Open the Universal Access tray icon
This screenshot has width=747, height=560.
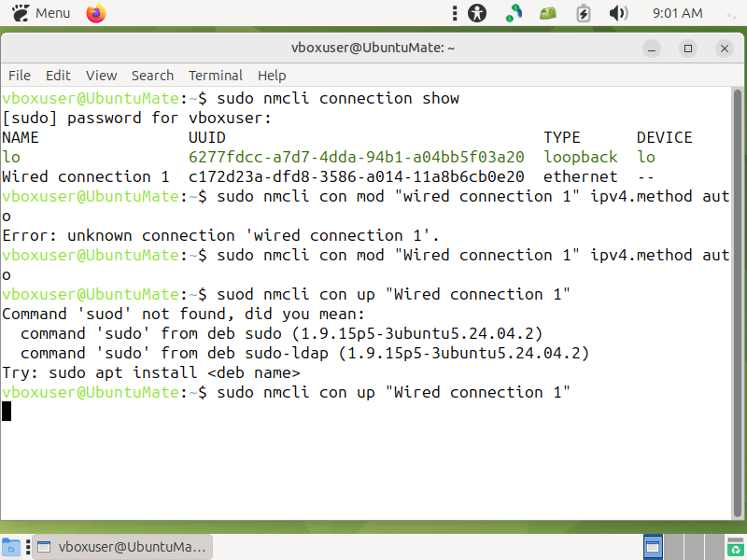coord(477,13)
